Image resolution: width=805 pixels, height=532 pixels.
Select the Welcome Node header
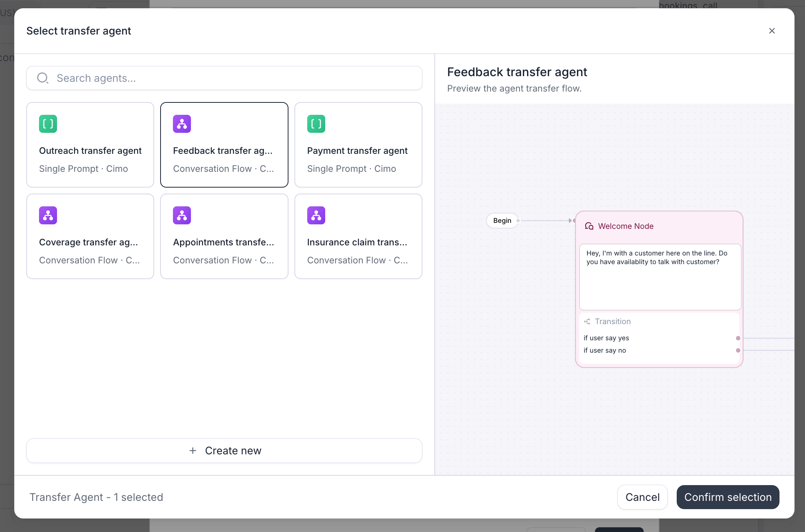point(659,226)
